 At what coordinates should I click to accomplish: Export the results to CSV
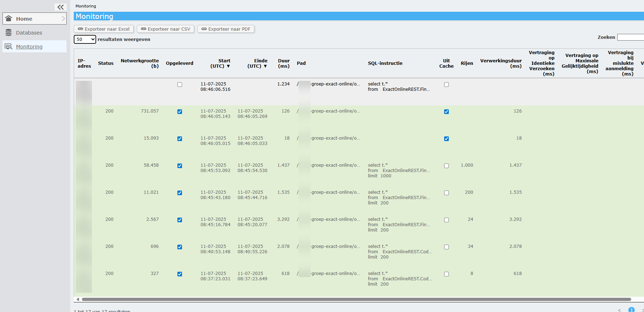tap(165, 29)
